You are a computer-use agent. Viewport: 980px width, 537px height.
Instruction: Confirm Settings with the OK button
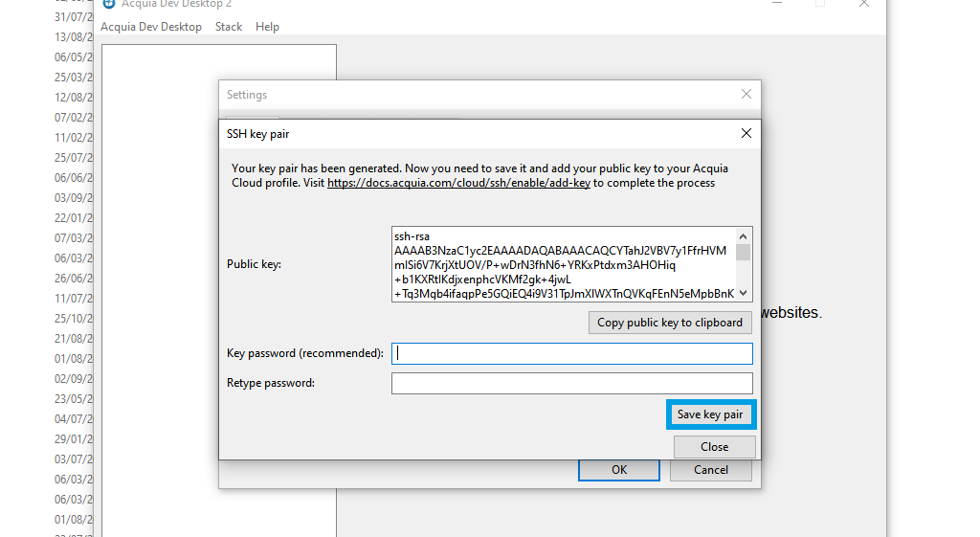(x=618, y=470)
